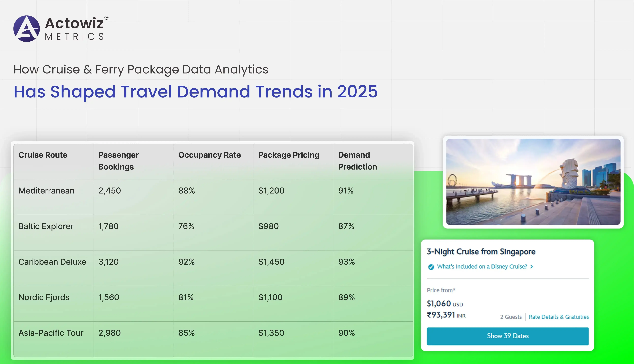Open What's Included on a Disney Cruise link
The width and height of the screenshot is (634, 364).
(482, 267)
